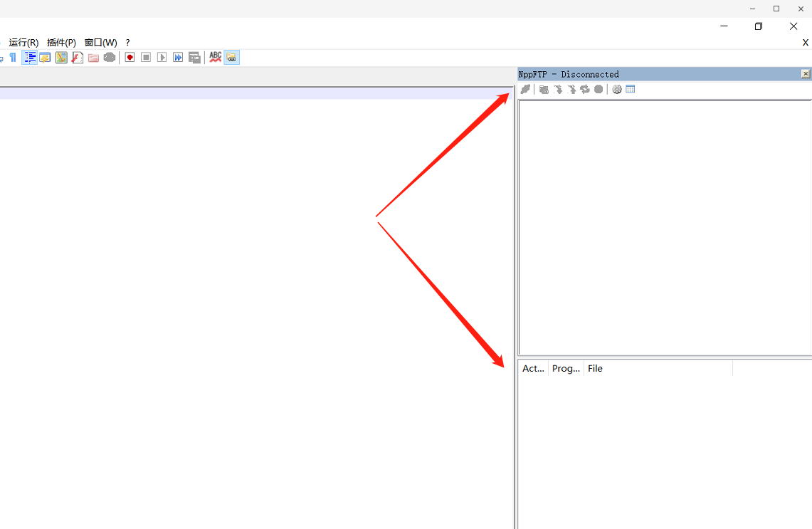Start recording a macro
Image resolution: width=812 pixels, height=529 pixels.
(130, 57)
